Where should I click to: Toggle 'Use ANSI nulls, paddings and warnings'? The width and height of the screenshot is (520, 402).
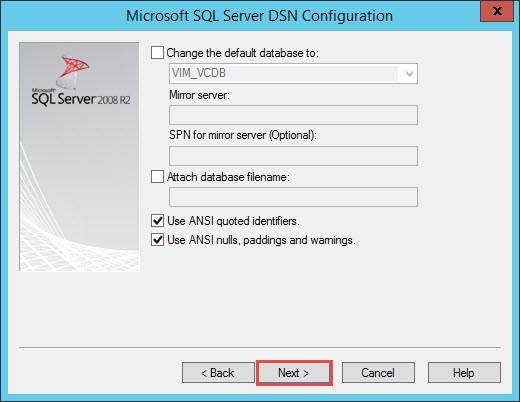pyautogui.click(x=157, y=240)
